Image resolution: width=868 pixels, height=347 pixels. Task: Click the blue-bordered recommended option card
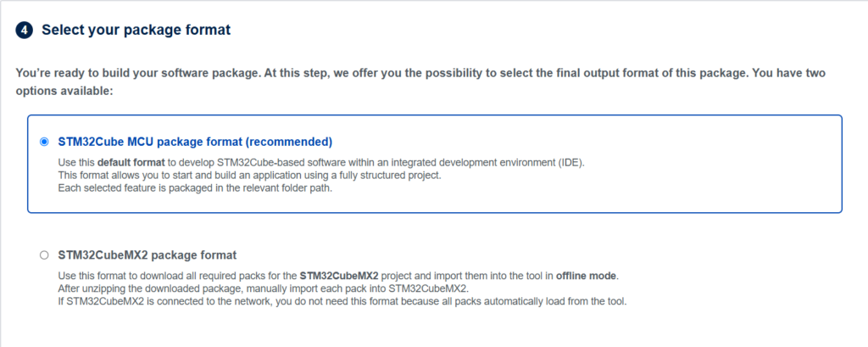coord(435,164)
